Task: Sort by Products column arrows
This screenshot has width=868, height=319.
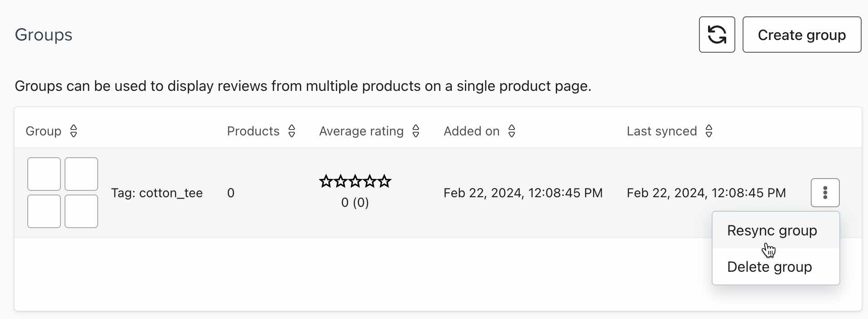Action: (292, 131)
